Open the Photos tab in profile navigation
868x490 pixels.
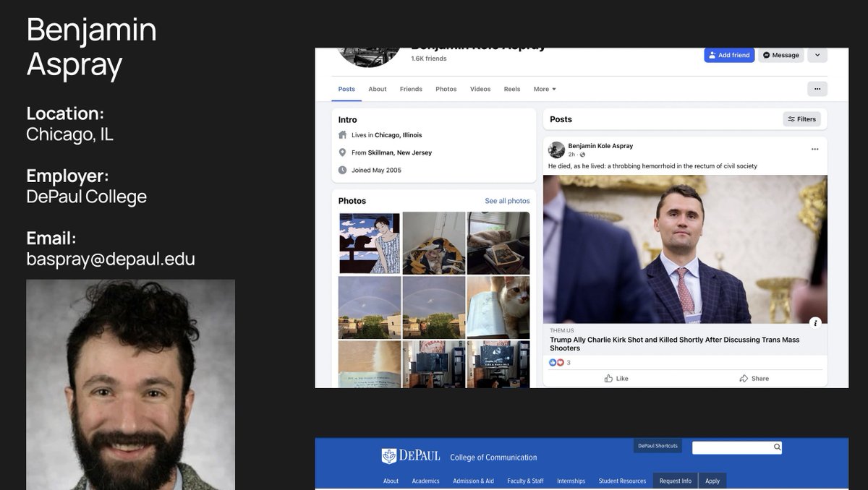tap(446, 89)
